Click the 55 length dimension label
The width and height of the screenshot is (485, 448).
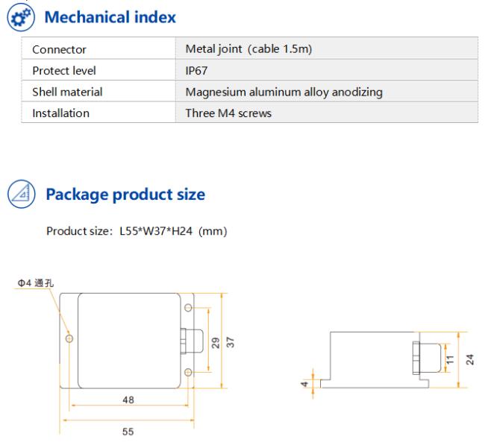pyautogui.click(x=128, y=432)
